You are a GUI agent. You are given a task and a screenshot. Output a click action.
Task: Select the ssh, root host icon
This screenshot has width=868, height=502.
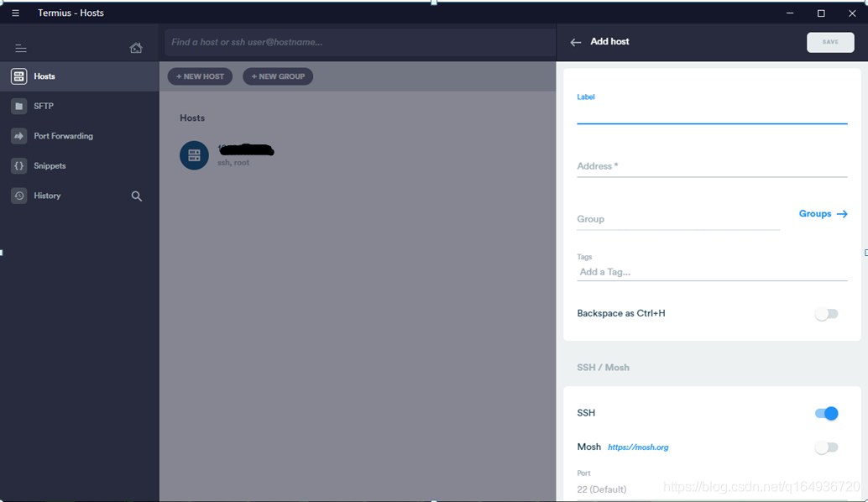pos(194,155)
